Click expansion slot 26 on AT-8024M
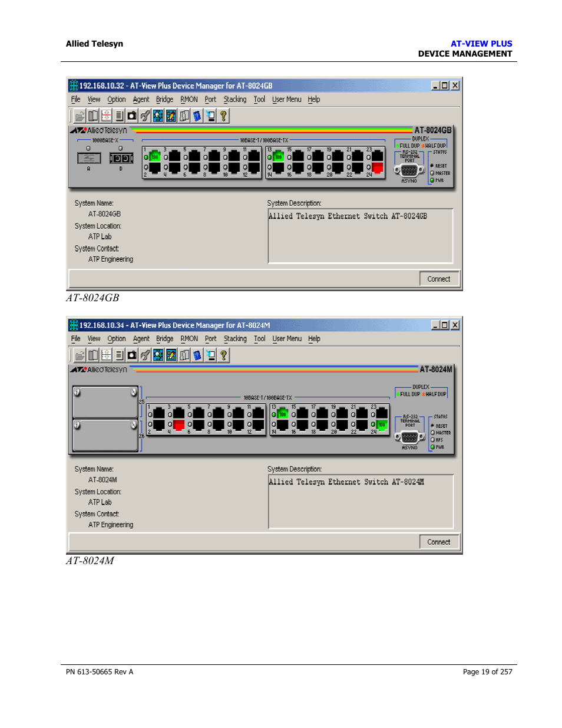 (x=105, y=435)
